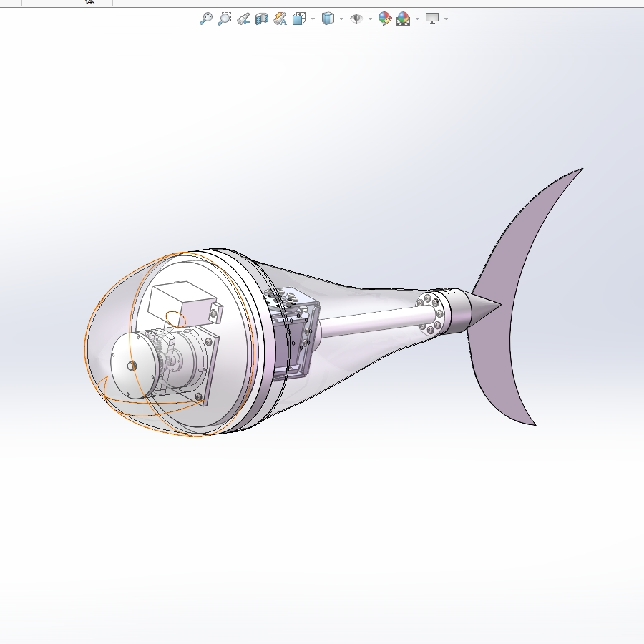Screen dimensions: 644x644
Task: Select the pointed cone at the tail base
Action: coord(484,307)
